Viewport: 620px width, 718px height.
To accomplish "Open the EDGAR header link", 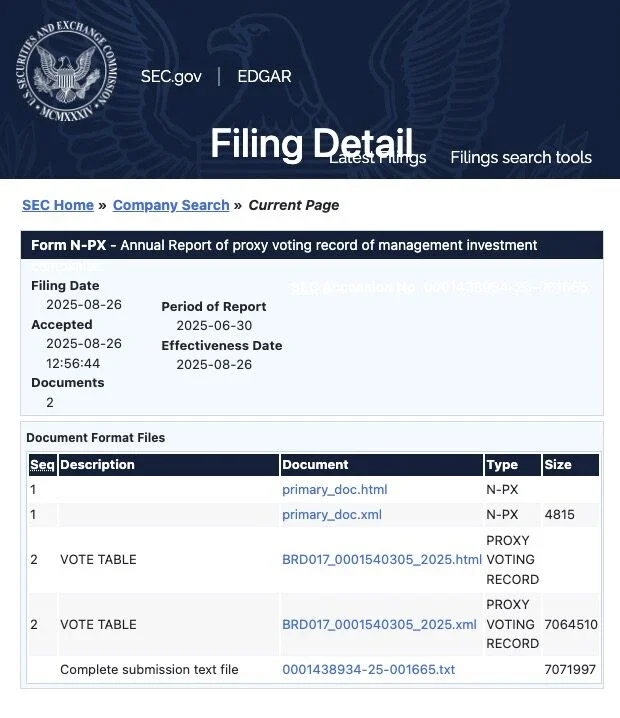I will click(x=264, y=77).
